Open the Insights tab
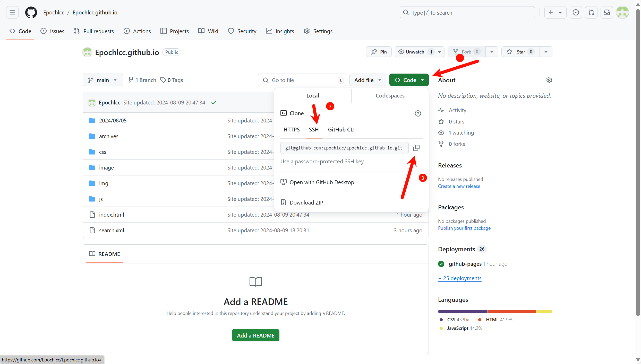 (280, 31)
